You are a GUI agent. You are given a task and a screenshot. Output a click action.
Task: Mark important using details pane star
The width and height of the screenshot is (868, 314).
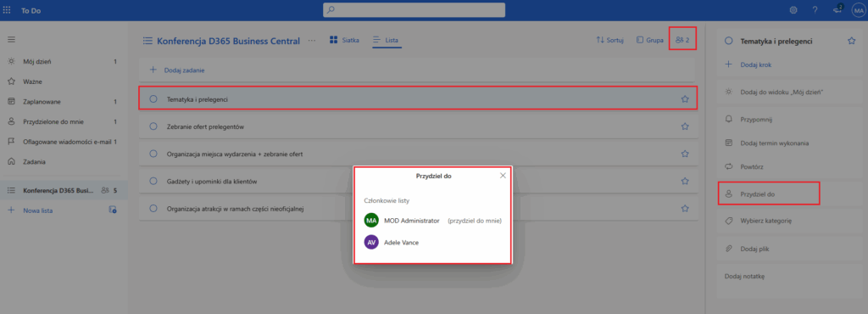click(851, 41)
